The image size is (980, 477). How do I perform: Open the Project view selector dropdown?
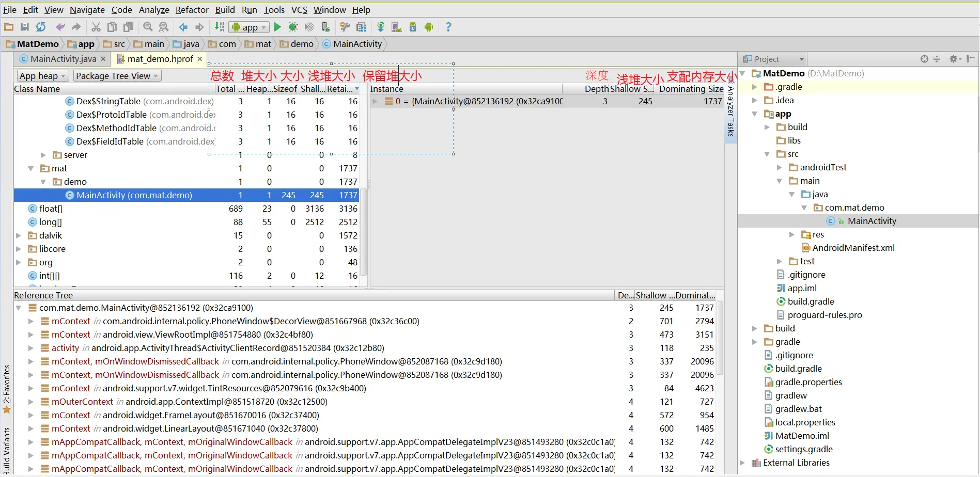point(773,59)
